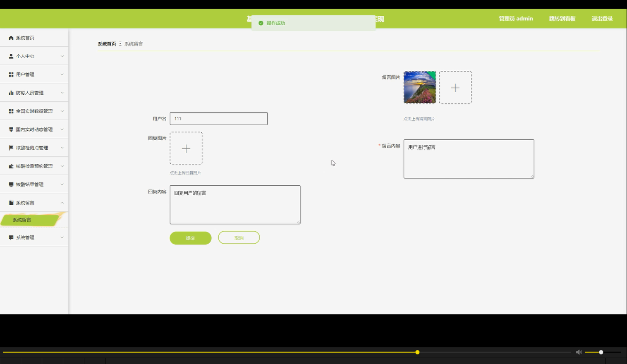The width and height of the screenshot is (627, 364).
Task: Click the 提交 submit button
Action: (191, 238)
